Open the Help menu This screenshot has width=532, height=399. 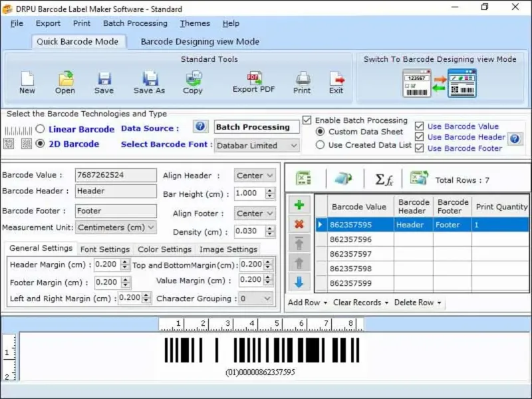231,23
